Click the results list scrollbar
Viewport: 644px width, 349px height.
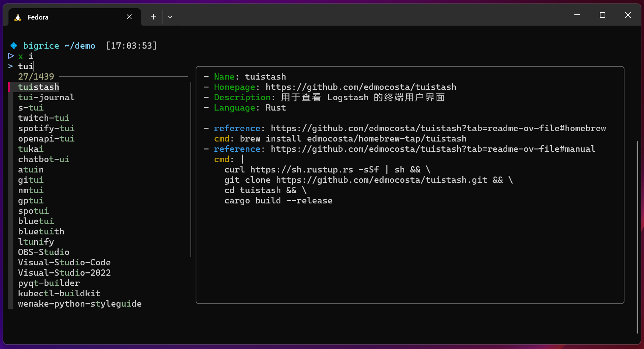[x=191, y=170]
